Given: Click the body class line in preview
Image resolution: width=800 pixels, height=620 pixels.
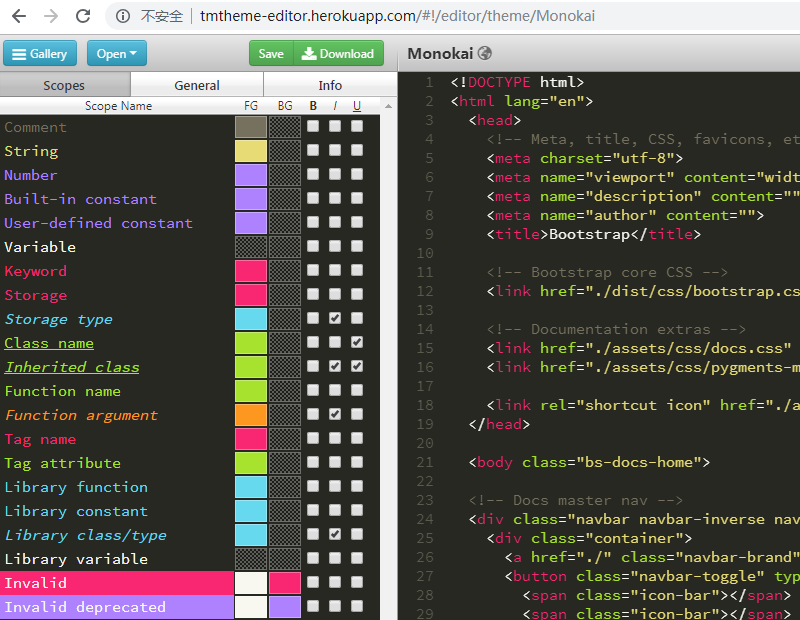Looking at the screenshot, I should pos(589,462).
